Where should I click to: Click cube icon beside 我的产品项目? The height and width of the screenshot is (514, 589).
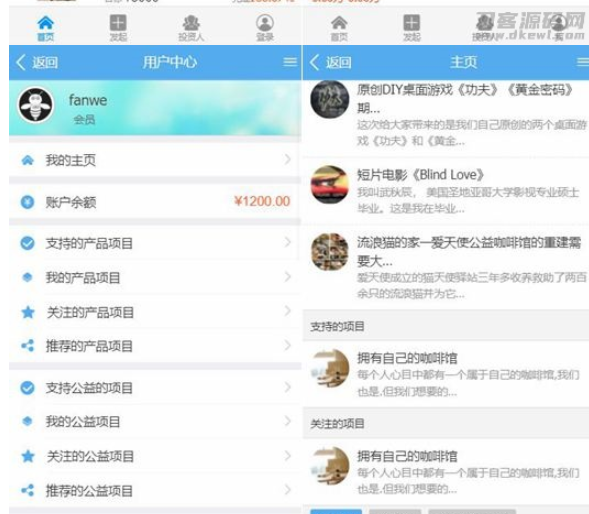[x=27, y=277]
